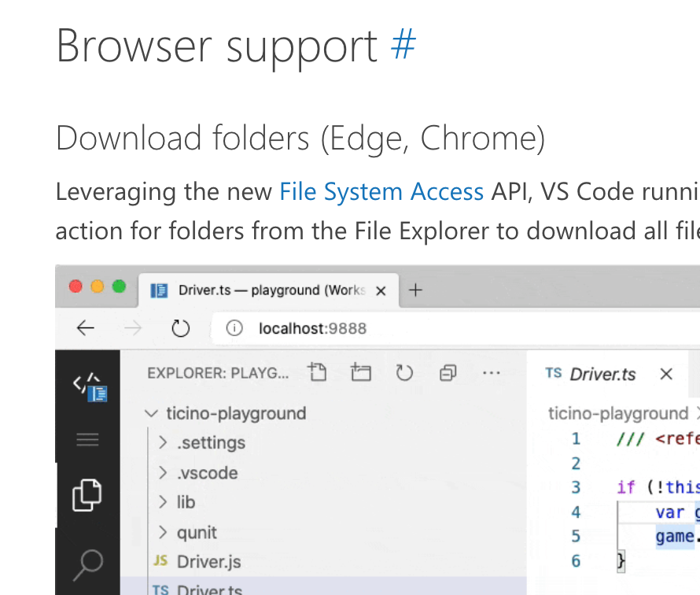Click the 'if' keyword on line 3
This screenshot has height=595, width=700.
click(626, 487)
